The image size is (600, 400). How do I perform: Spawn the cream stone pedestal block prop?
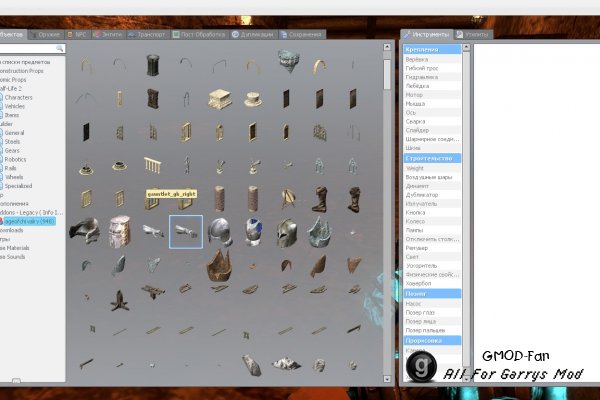click(x=220, y=99)
